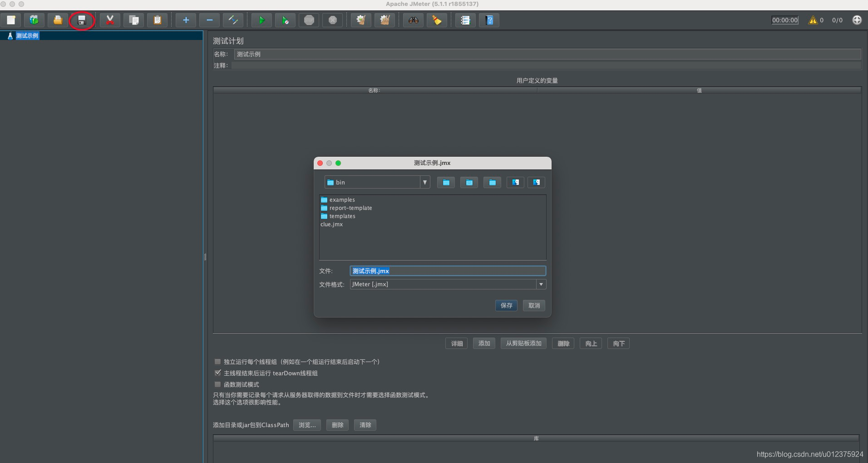This screenshot has height=463, width=868.
Task: Click 保存 button in save dialog
Action: 506,305
